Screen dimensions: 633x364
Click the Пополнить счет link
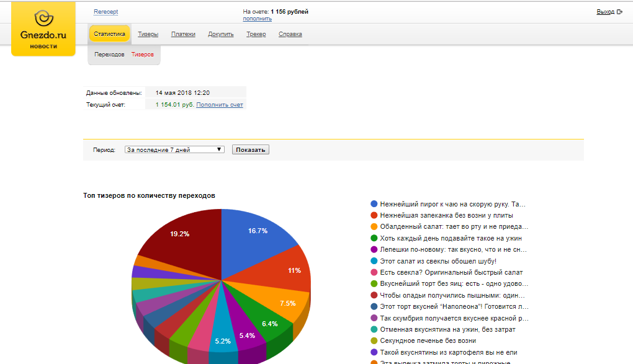(220, 105)
